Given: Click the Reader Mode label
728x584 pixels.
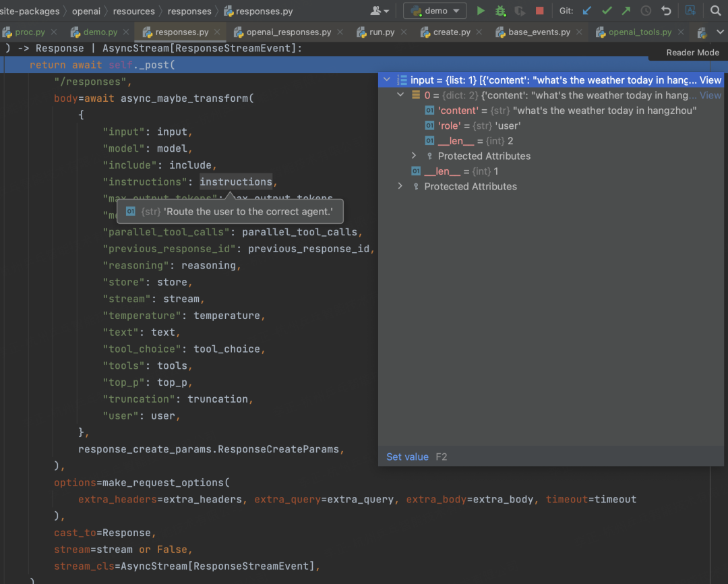Looking at the screenshot, I should 692,53.
